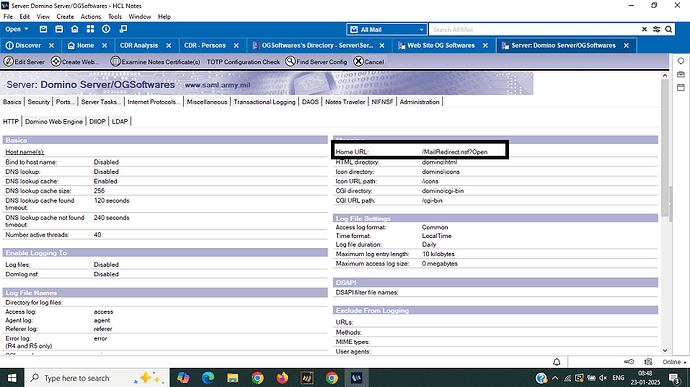The image size is (690, 387).
Task: Click the Edit Server button
Action: [x=25, y=62]
